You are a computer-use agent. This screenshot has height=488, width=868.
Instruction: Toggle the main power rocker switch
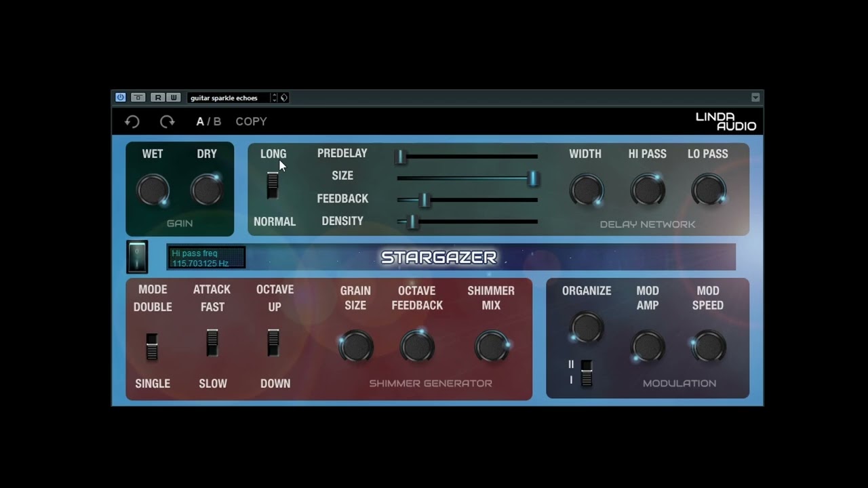tap(137, 257)
